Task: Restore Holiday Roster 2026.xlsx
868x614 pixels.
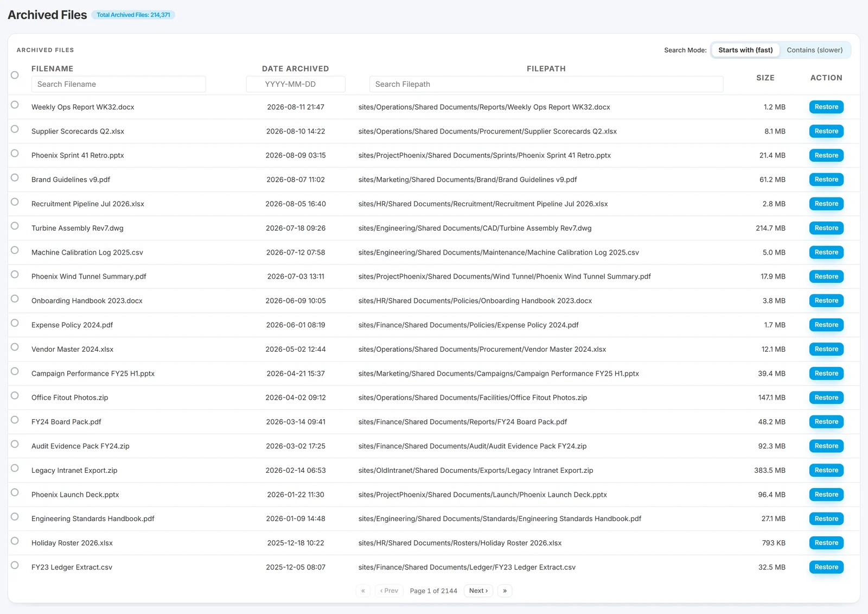Action: tap(826, 543)
